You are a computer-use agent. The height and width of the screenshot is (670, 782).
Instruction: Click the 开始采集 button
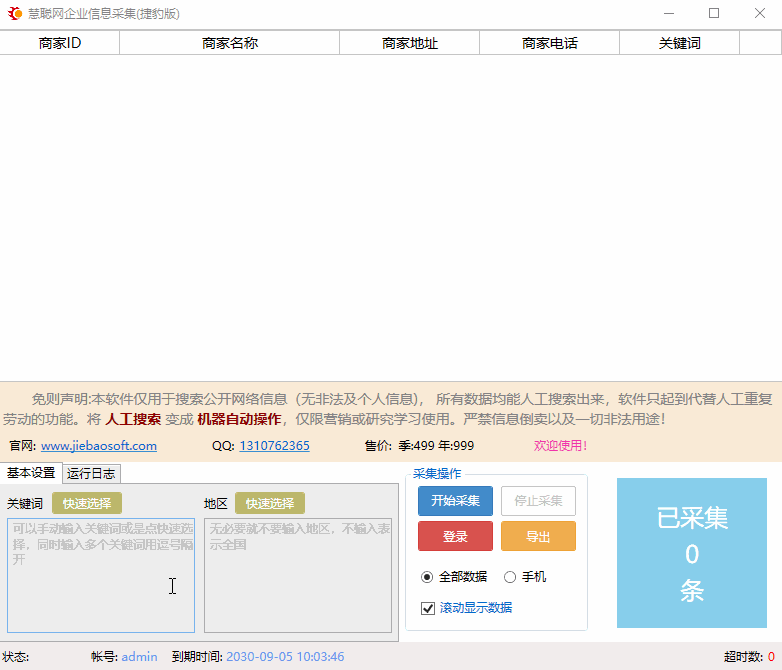click(455, 501)
